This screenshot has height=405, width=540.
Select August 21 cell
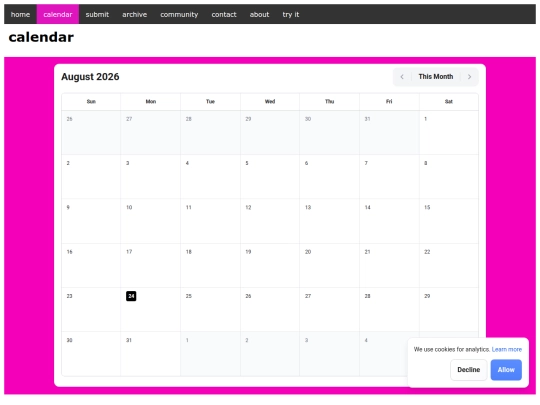(x=389, y=266)
